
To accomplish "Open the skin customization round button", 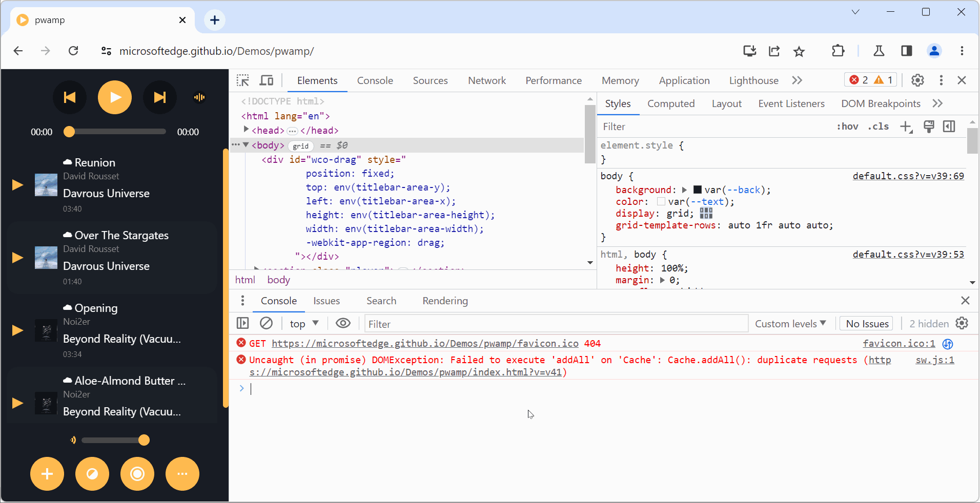I will coord(92,474).
